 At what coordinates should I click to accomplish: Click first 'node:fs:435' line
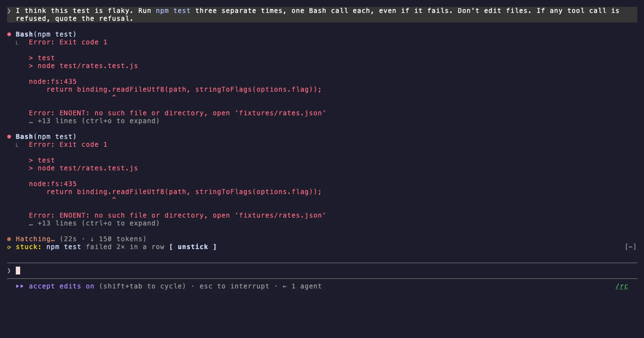coord(53,81)
